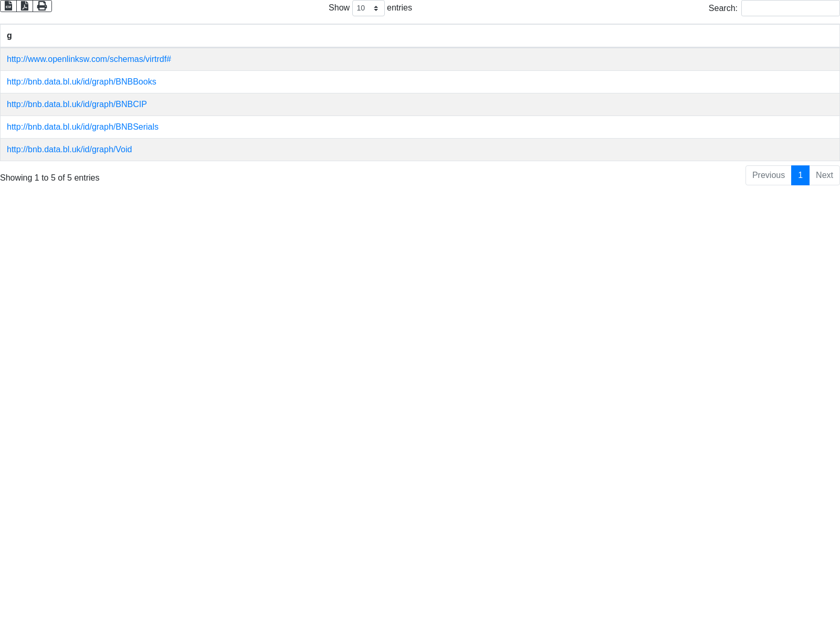Image resolution: width=840 pixels, height=630 pixels.
Task: Open the BNBBooks graph link
Action: click(x=81, y=82)
